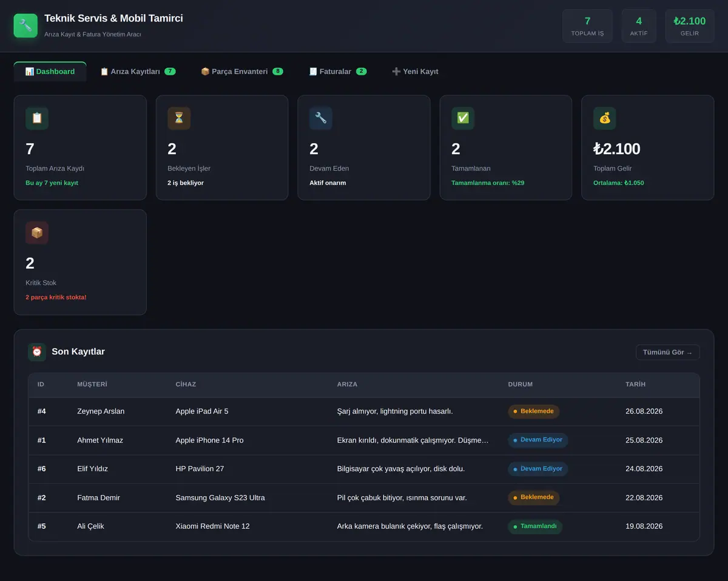Click the date 25.08.2026
Viewport: 728px width, 581px height.
pyautogui.click(x=644, y=440)
